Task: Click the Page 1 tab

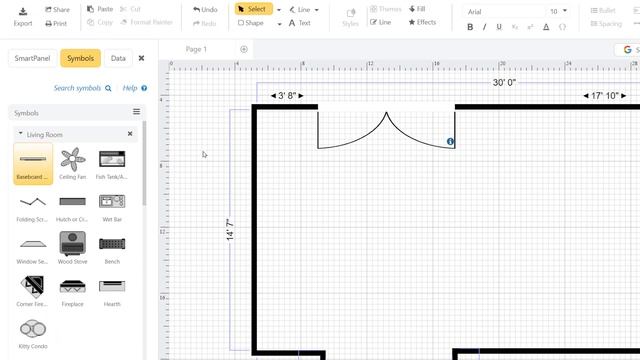Action: [x=196, y=49]
